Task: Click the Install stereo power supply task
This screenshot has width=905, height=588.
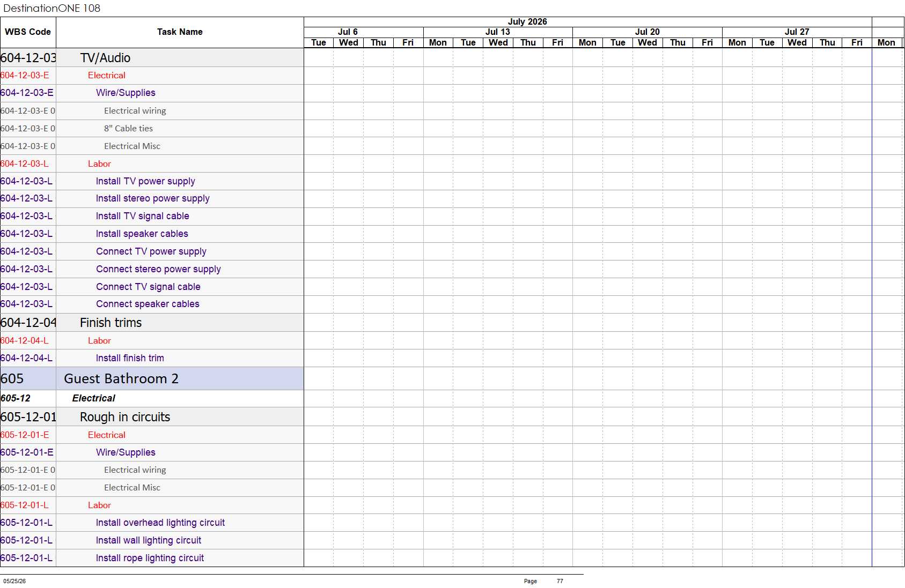Action: 152,198
